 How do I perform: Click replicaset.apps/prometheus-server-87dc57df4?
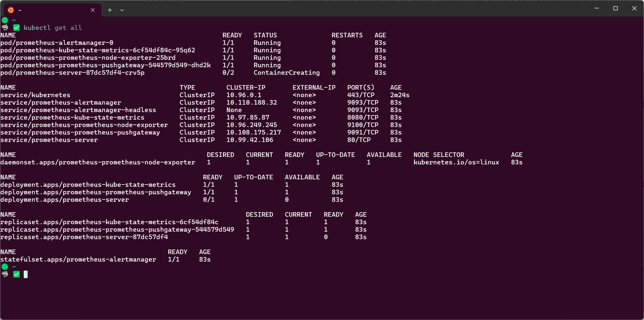click(84, 237)
